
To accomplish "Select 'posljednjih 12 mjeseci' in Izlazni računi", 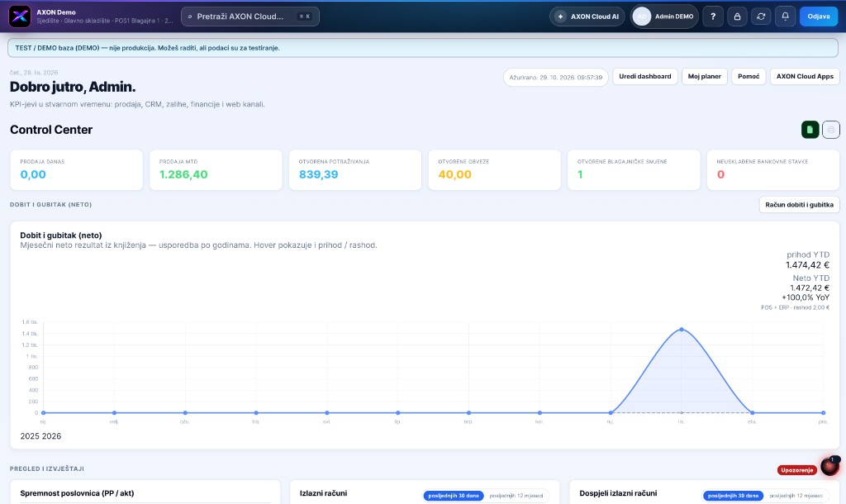I will [x=516, y=496].
